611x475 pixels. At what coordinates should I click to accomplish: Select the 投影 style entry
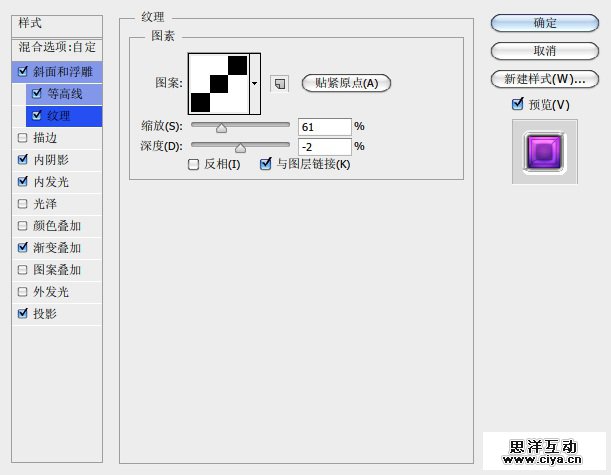coord(57,314)
